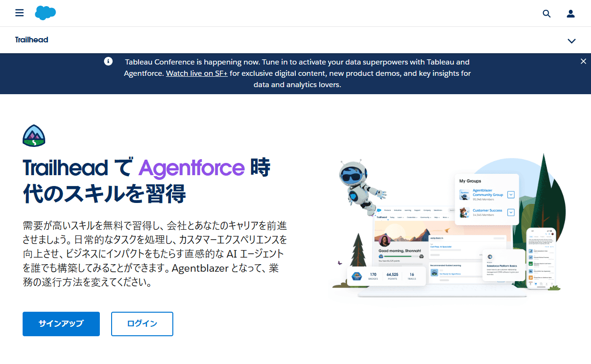Click the サインアップ button
Viewport: 591px width, 364px height.
[61, 324]
